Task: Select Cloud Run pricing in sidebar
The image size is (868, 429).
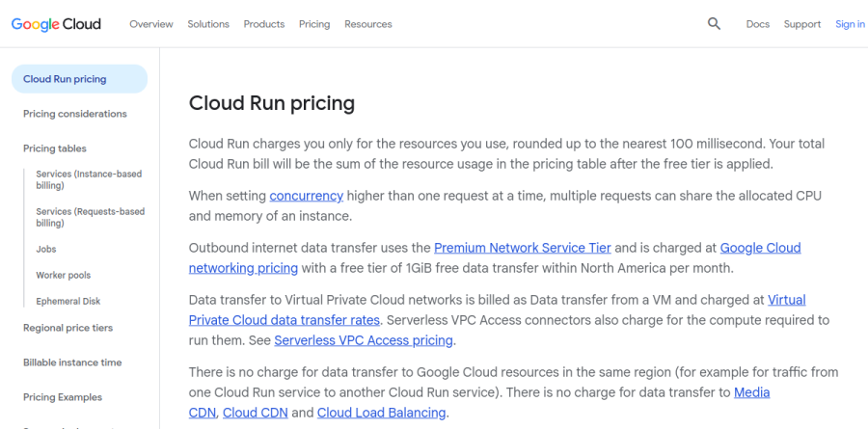Action: click(80, 79)
